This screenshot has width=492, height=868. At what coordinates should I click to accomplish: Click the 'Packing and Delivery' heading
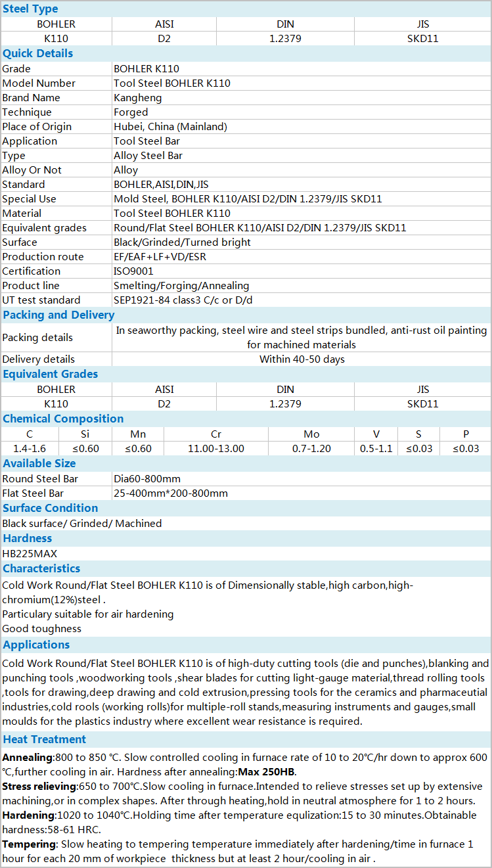[x=58, y=315]
